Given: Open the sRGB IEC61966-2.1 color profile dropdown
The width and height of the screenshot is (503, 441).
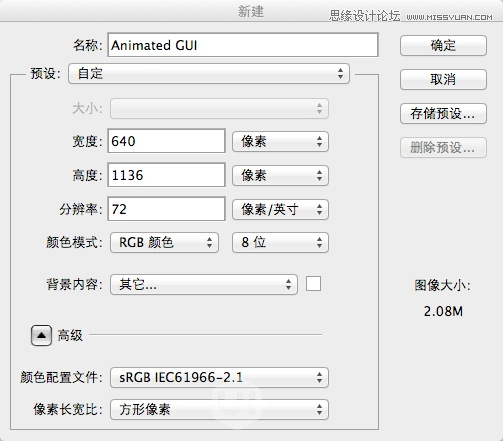Looking at the screenshot, I should 219,378.
